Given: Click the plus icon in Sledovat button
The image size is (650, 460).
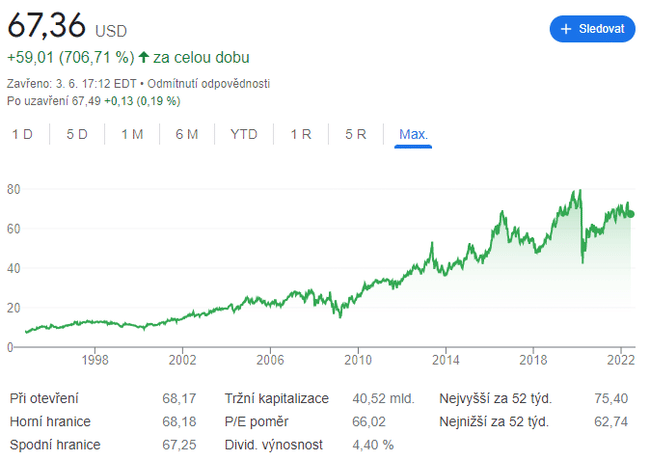Looking at the screenshot, I should 566,29.
